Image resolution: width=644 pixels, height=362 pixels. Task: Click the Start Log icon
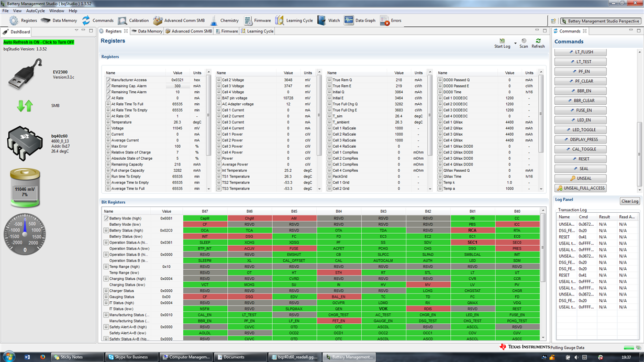(x=502, y=41)
